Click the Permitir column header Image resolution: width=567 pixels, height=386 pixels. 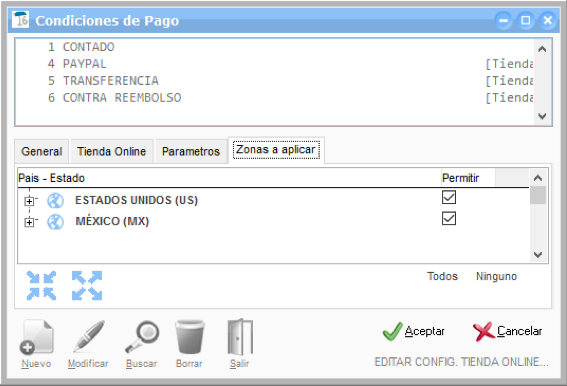(468, 178)
